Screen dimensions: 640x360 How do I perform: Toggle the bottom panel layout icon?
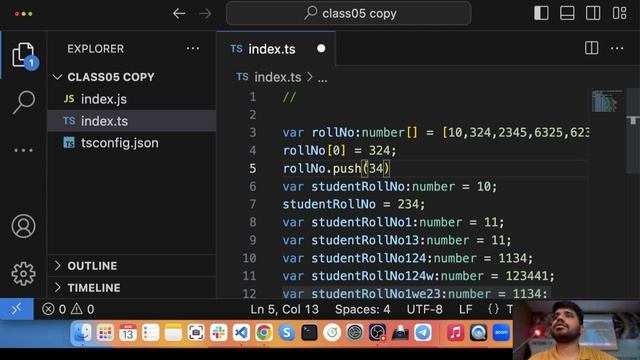(567, 13)
